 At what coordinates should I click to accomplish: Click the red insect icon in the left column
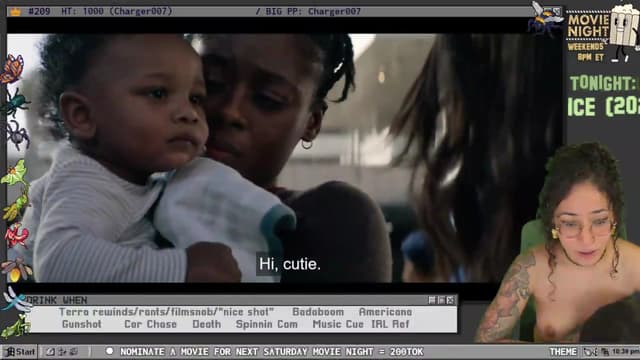tap(17, 236)
